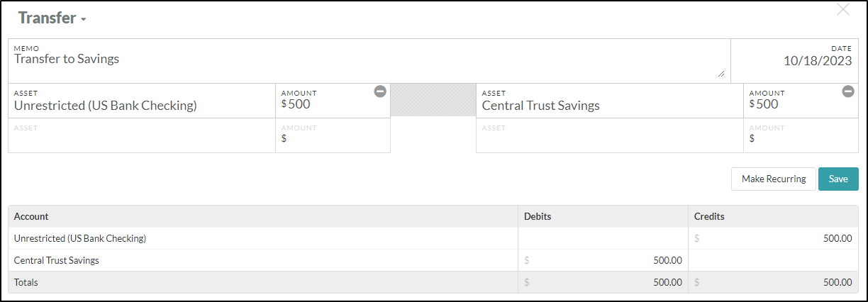Remove the Central Trust Savings row
Screen dimensions: 868x302
pos(848,91)
